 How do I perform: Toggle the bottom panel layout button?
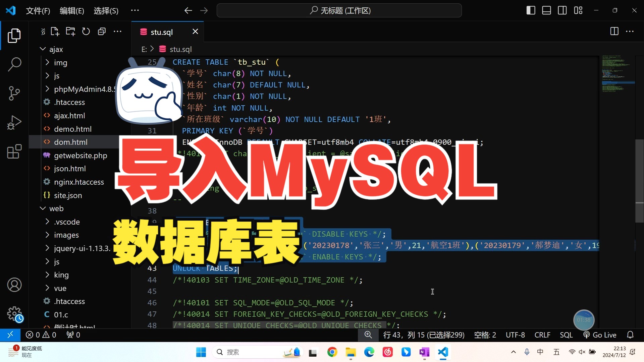point(546,10)
